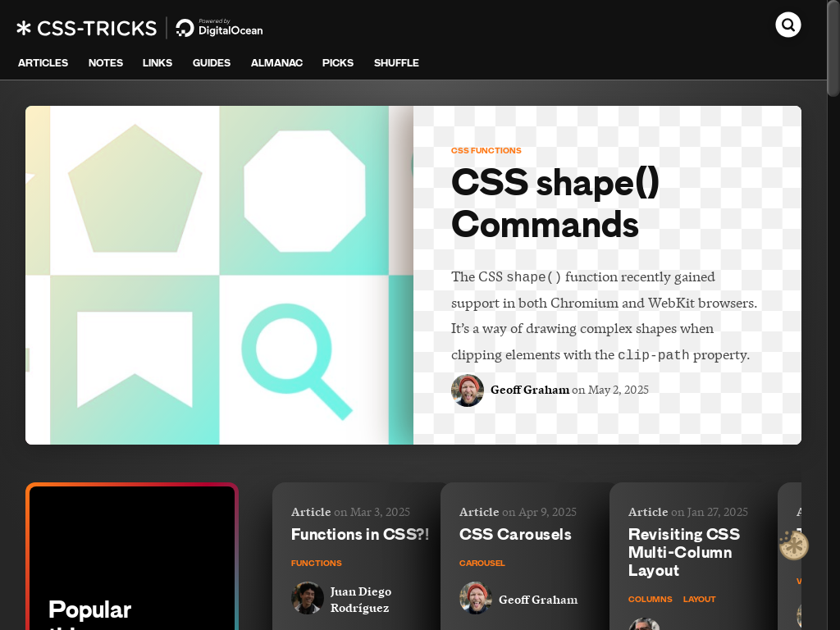The image size is (840, 630).
Task: Open the search magnifier icon
Action: [788, 25]
